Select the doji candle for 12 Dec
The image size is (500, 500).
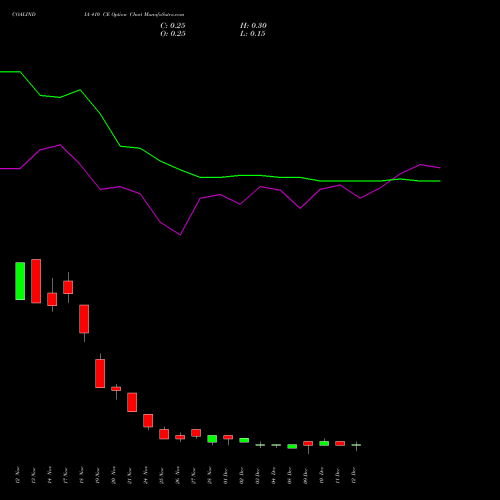(356, 445)
